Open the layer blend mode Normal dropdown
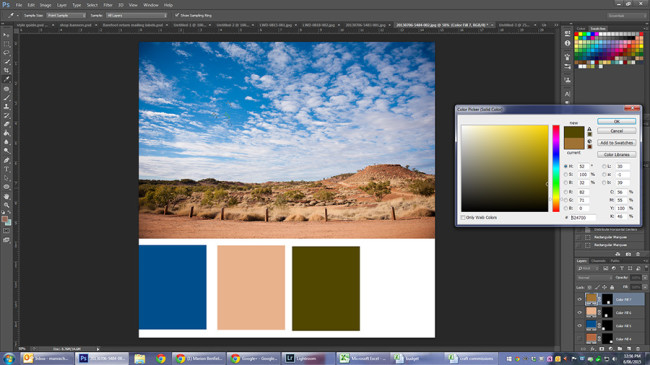The width and height of the screenshot is (650, 365). coord(594,277)
